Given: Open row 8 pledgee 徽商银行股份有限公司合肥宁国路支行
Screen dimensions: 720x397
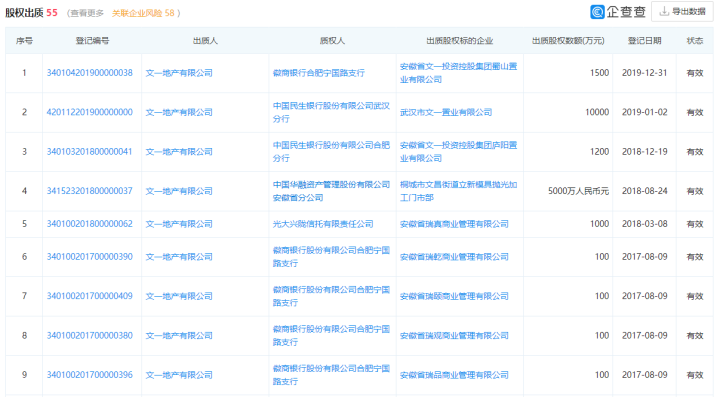Looking at the screenshot, I should pos(331,335).
